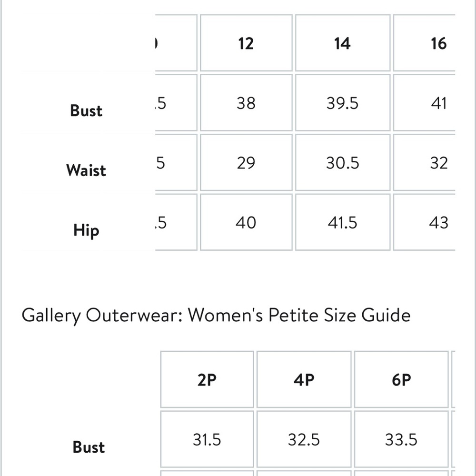This screenshot has height=476, width=476.
Task: Select the 6P petite size header
Action: [401, 379]
